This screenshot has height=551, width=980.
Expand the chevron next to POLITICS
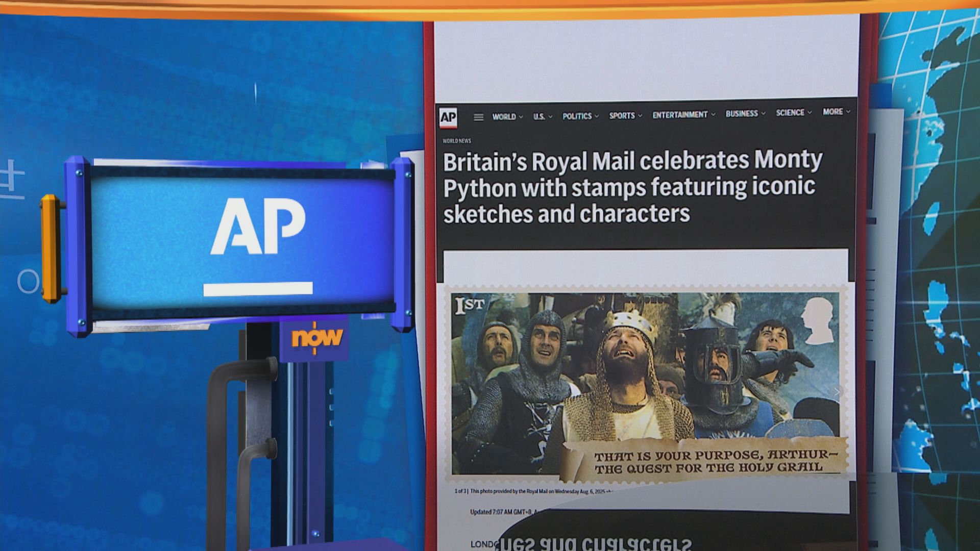596,116
